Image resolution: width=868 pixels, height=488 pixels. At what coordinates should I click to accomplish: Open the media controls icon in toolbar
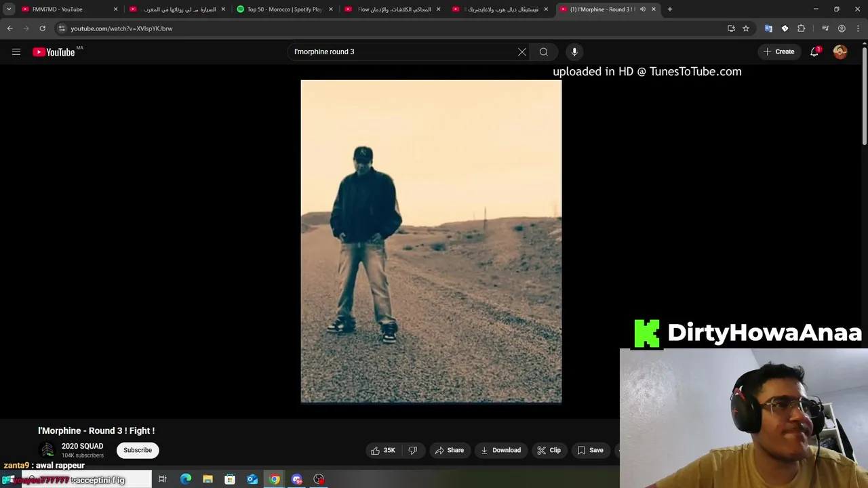tap(825, 28)
